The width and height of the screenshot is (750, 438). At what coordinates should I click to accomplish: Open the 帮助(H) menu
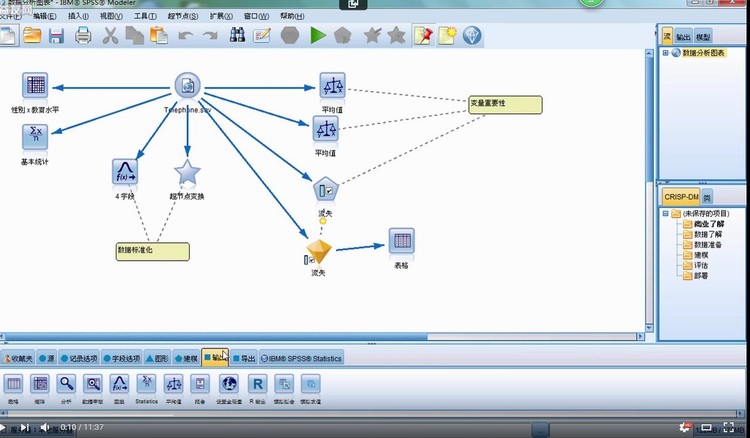pyautogui.click(x=292, y=16)
